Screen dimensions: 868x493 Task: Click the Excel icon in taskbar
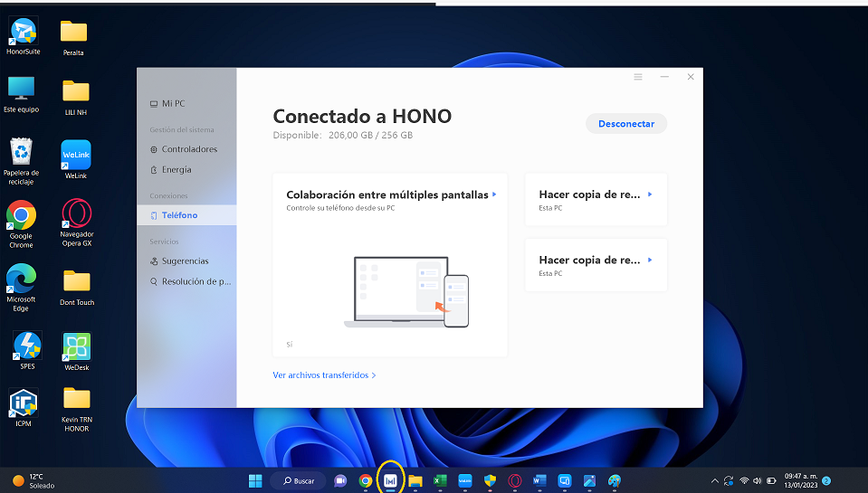440,480
